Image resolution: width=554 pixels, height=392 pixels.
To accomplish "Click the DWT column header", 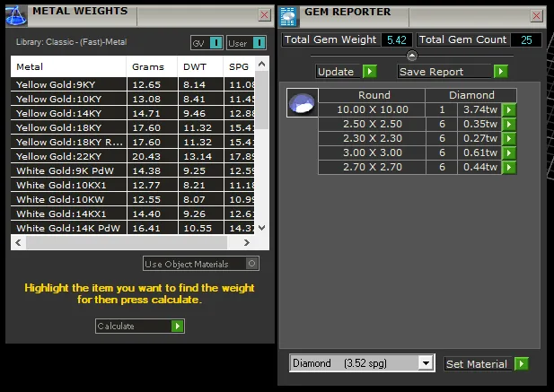I will [x=200, y=66].
